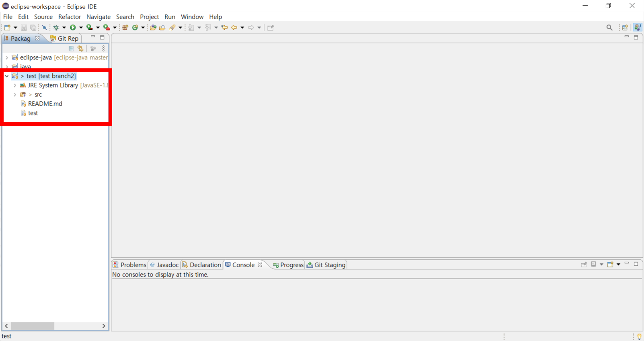Image resolution: width=644 pixels, height=341 pixels.
Task: Select the test [test branch2] project
Action: point(51,76)
